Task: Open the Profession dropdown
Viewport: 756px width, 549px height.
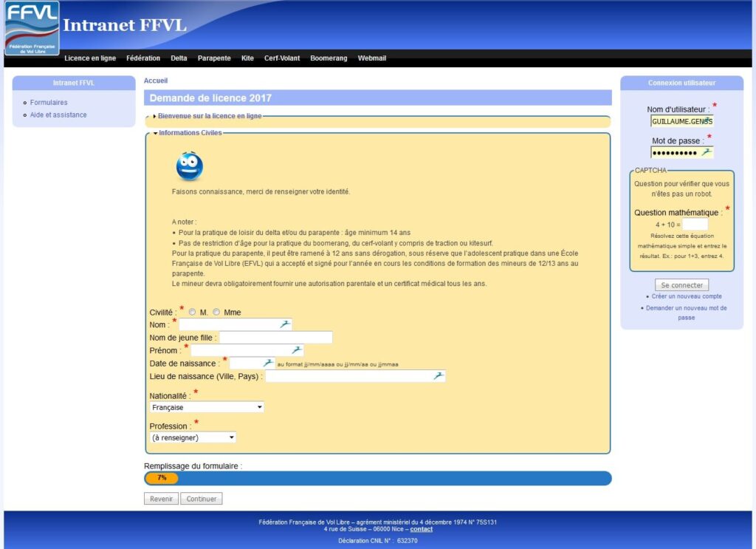Action: click(x=193, y=437)
